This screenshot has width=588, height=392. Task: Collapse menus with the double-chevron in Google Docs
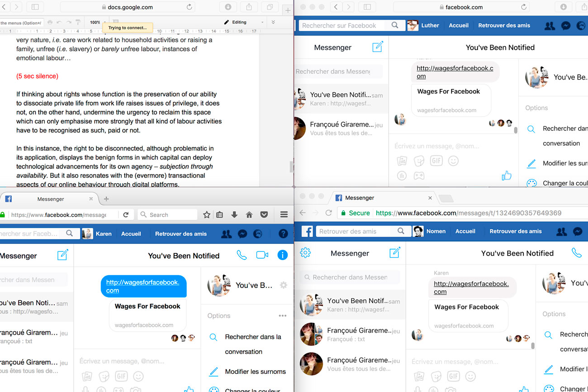click(x=273, y=22)
